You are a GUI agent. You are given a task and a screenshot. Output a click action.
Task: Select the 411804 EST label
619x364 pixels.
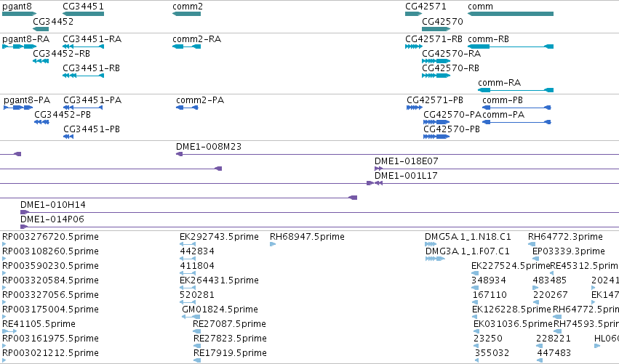click(197, 266)
